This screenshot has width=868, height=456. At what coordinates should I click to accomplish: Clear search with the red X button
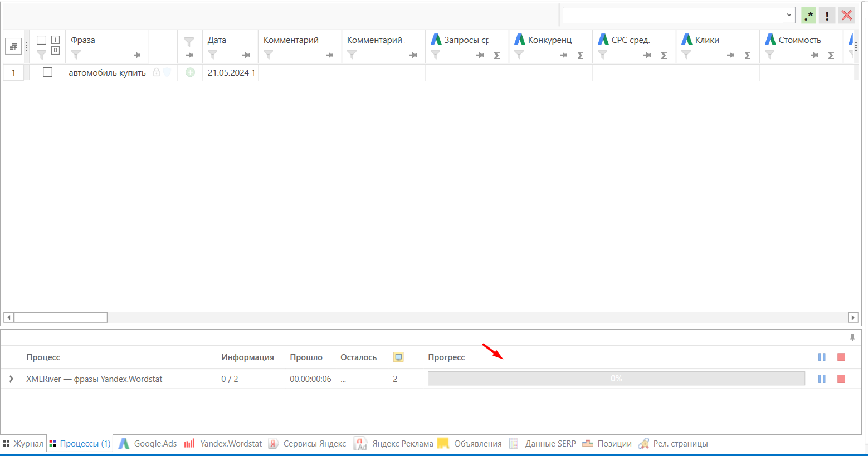[847, 16]
